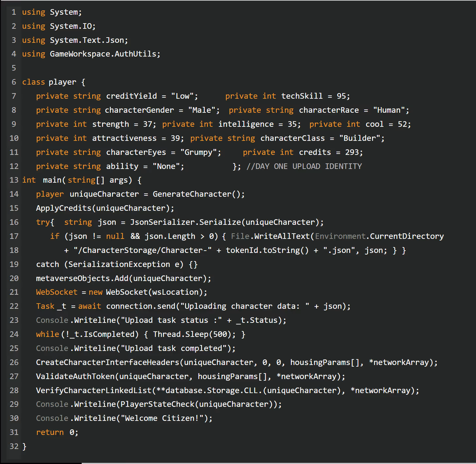
Task: Click the DAY ONE UPLOAD IDENTITY comment
Action: coord(304,166)
